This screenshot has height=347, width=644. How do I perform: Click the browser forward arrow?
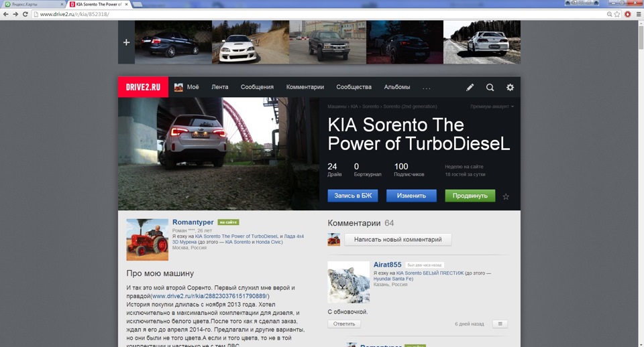pyautogui.click(x=15, y=14)
